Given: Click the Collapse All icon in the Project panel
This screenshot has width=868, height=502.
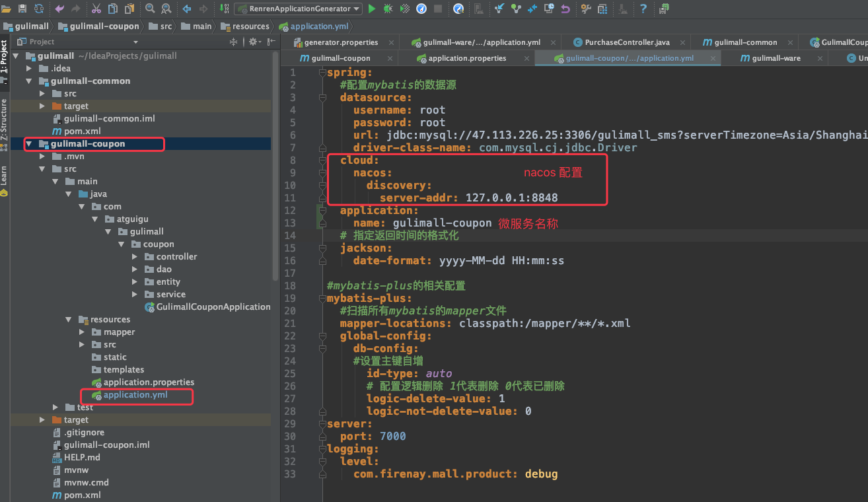Looking at the screenshot, I should pyautogui.click(x=233, y=42).
